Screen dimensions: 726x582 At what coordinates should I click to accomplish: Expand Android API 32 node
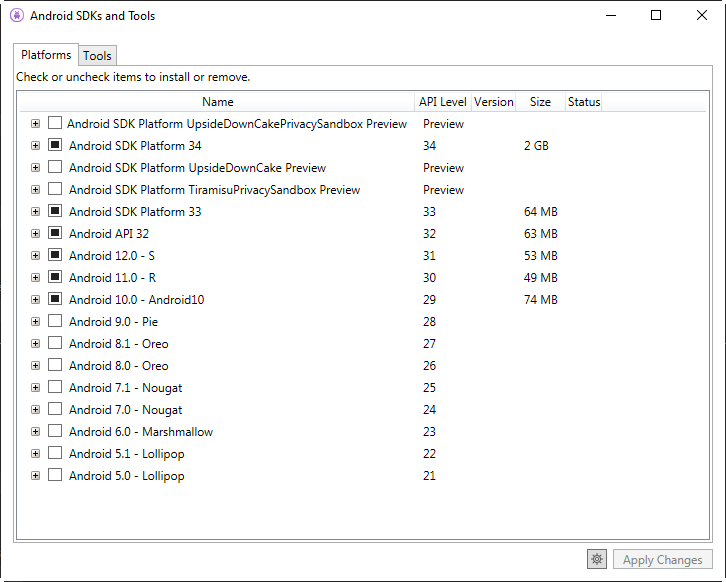35,233
